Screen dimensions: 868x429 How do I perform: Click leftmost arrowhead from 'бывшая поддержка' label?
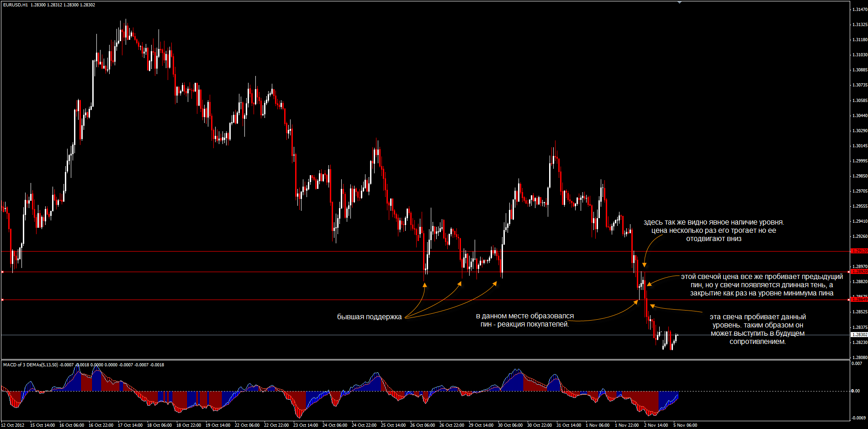pyautogui.click(x=425, y=284)
